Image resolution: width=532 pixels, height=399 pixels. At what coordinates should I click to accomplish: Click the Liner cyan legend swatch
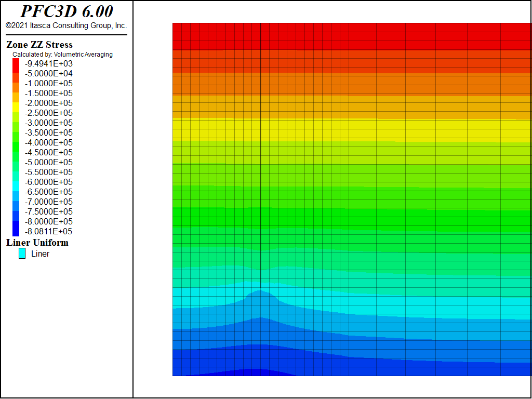22,254
